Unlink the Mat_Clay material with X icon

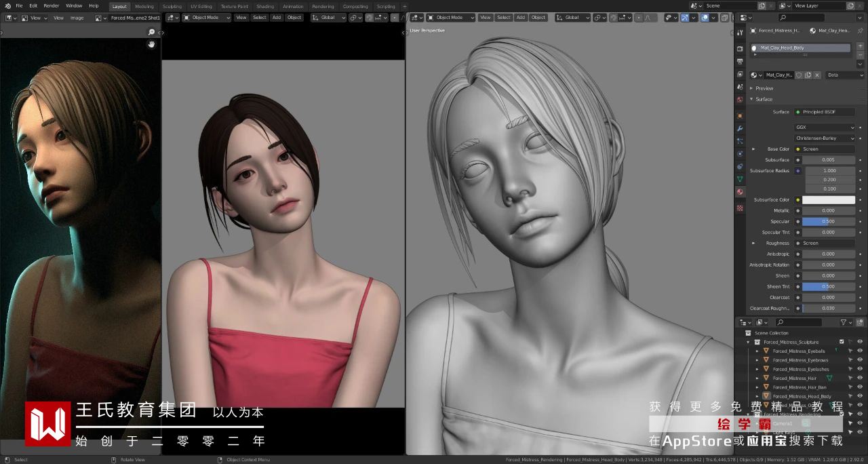click(x=817, y=75)
